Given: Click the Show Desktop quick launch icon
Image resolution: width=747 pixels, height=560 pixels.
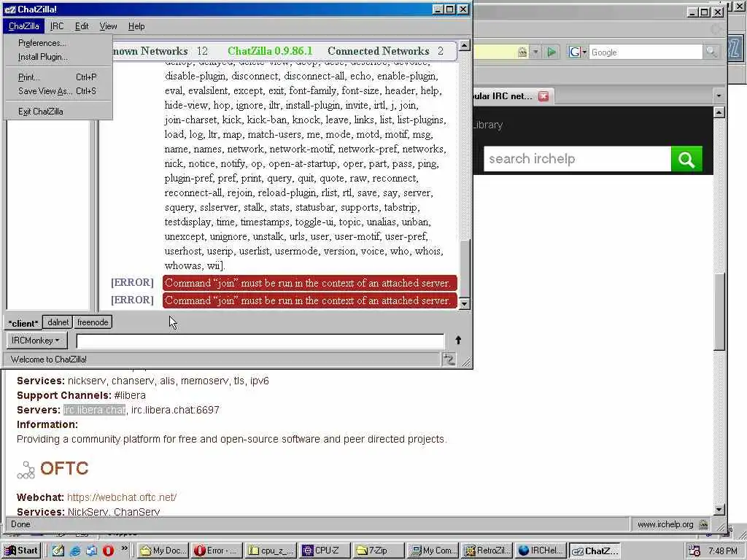Looking at the screenshot, I should (91, 551).
